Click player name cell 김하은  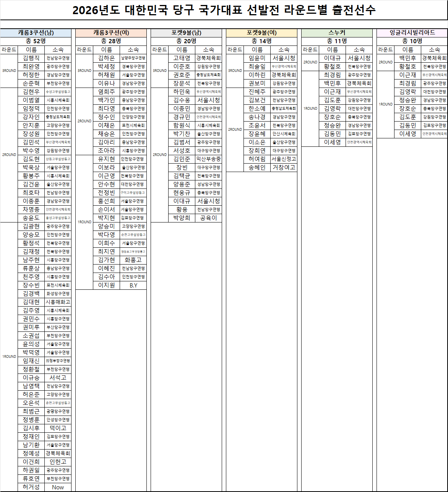coord(106,58)
